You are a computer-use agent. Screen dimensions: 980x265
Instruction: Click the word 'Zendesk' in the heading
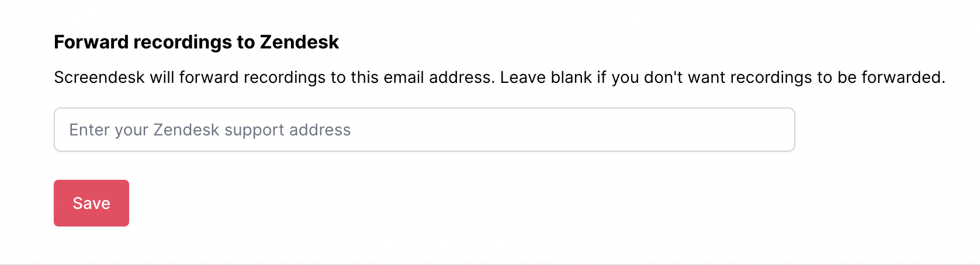tap(299, 42)
